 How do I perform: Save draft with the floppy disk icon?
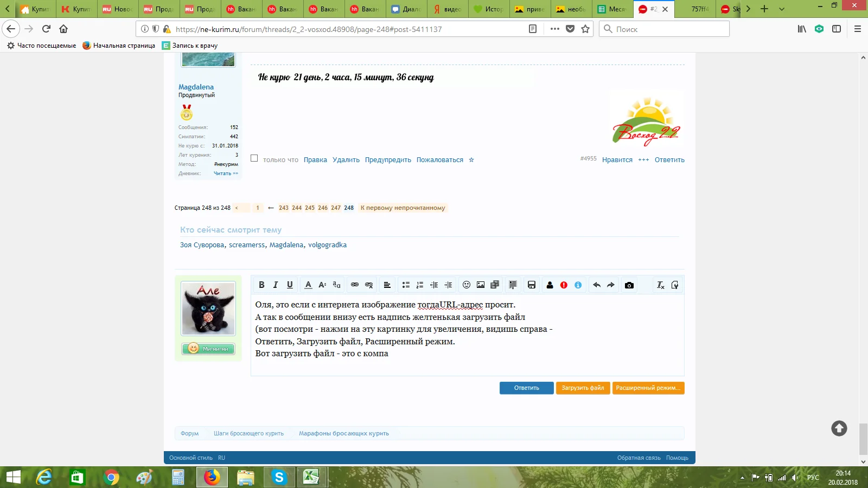pos(532,285)
